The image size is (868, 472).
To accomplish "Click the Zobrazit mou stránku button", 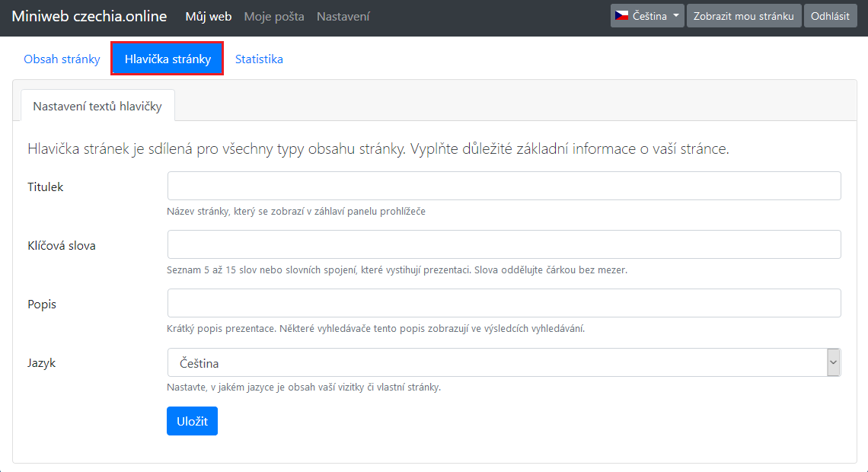I will point(744,16).
